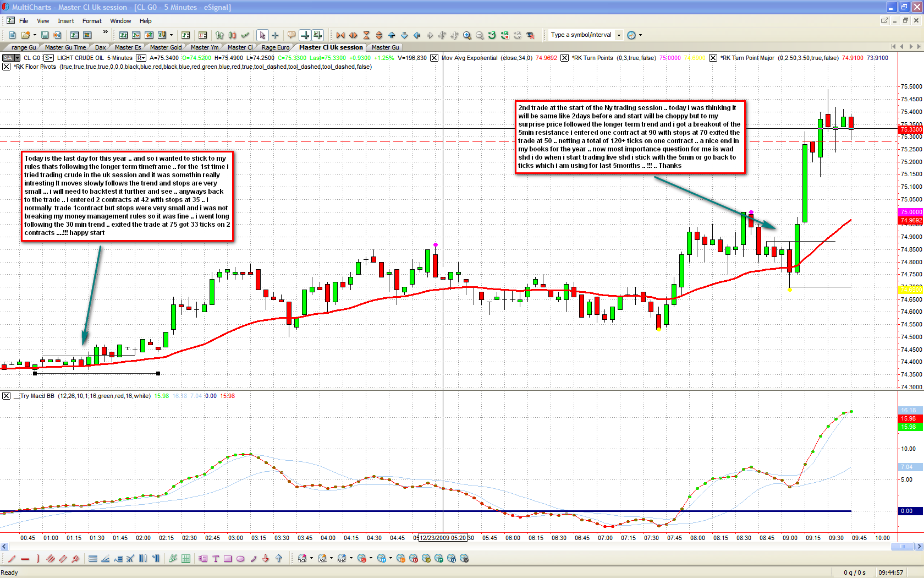Click the shift chart left icon
Viewport: 924px width, 578px height.
[417, 35]
